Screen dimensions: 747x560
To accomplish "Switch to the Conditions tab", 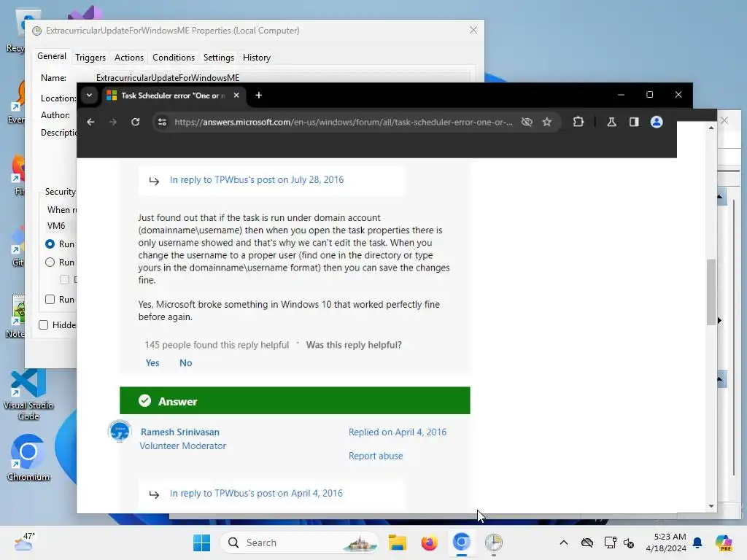I will click(x=174, y=58).
